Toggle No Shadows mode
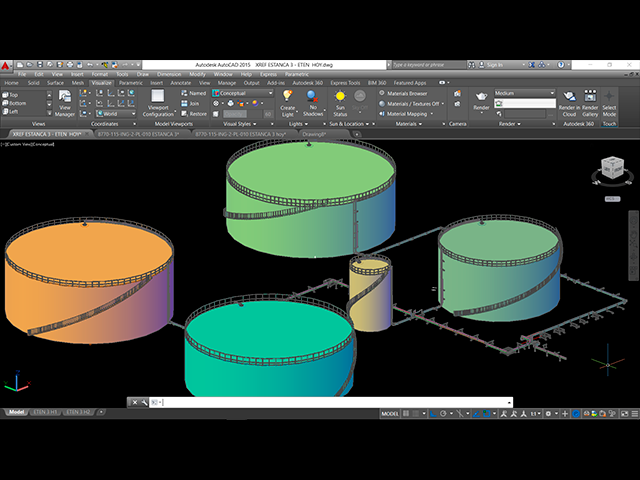Viewport: 640px width, 480px height. click(x=313, y=100)
